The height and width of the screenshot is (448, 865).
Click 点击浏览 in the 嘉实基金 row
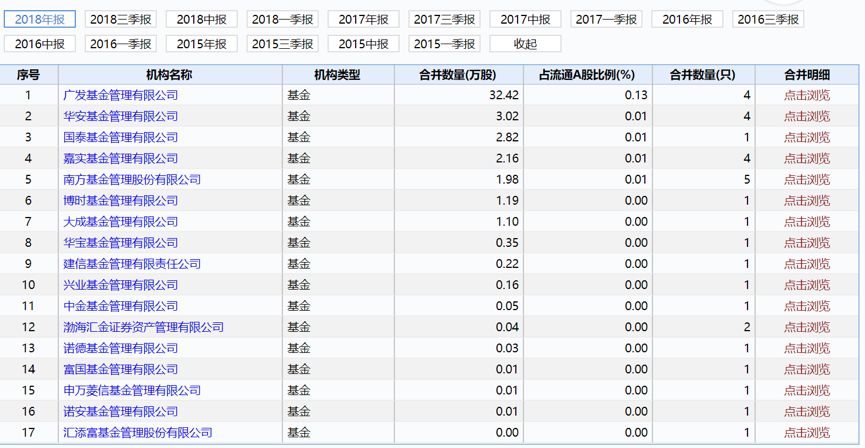point(807,158)
